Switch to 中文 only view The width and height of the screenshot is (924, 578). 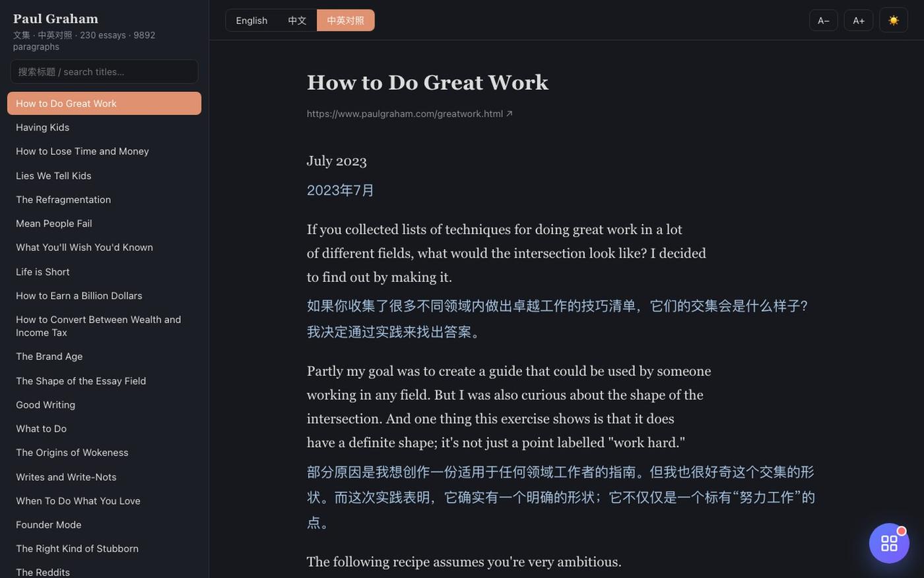tap(297, 20)
